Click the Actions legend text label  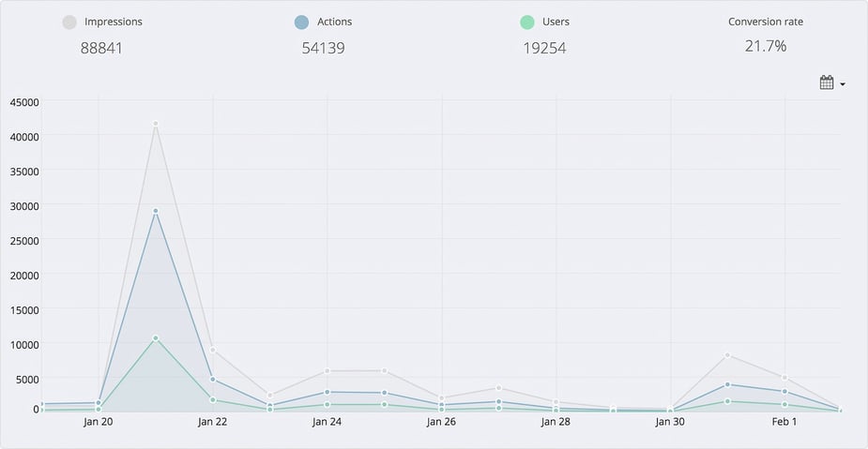coord(334,22)
